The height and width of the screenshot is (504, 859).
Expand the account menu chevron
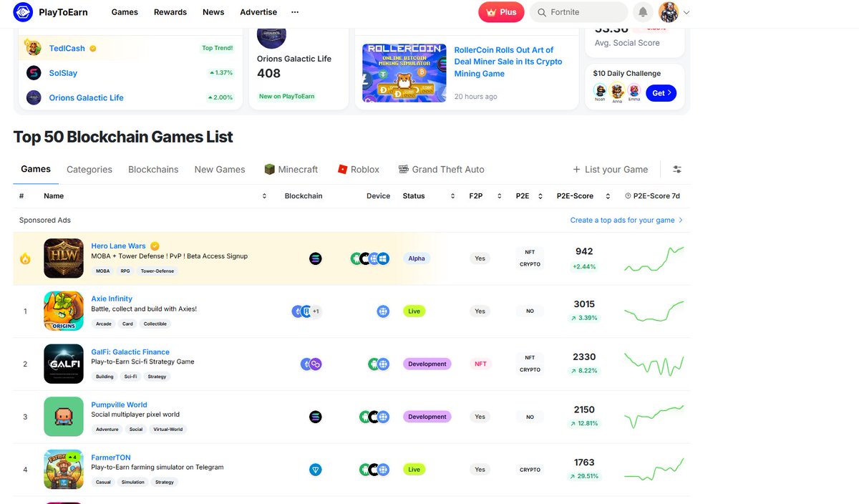coord(686,12)
